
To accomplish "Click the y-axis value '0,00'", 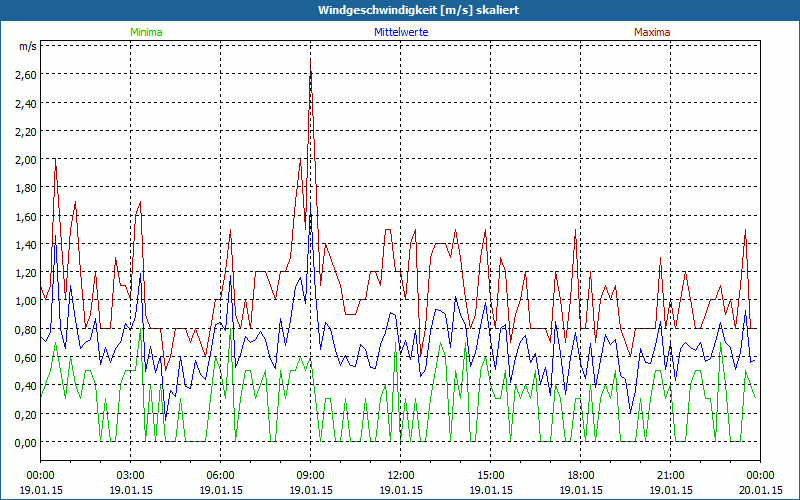I will 27,442.
